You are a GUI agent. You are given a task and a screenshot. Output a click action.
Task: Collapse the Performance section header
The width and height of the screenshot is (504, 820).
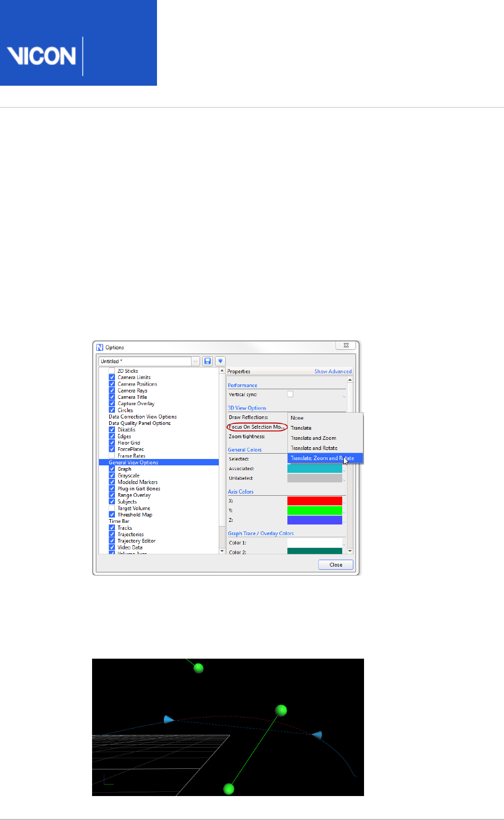pyautogui.click(x=243, y=385)
